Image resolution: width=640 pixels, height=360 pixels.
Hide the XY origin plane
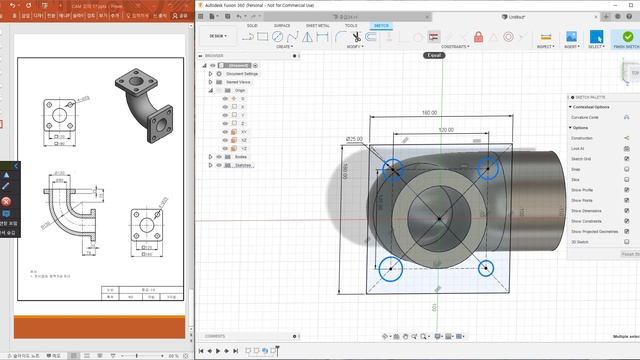tap(225, 132)
